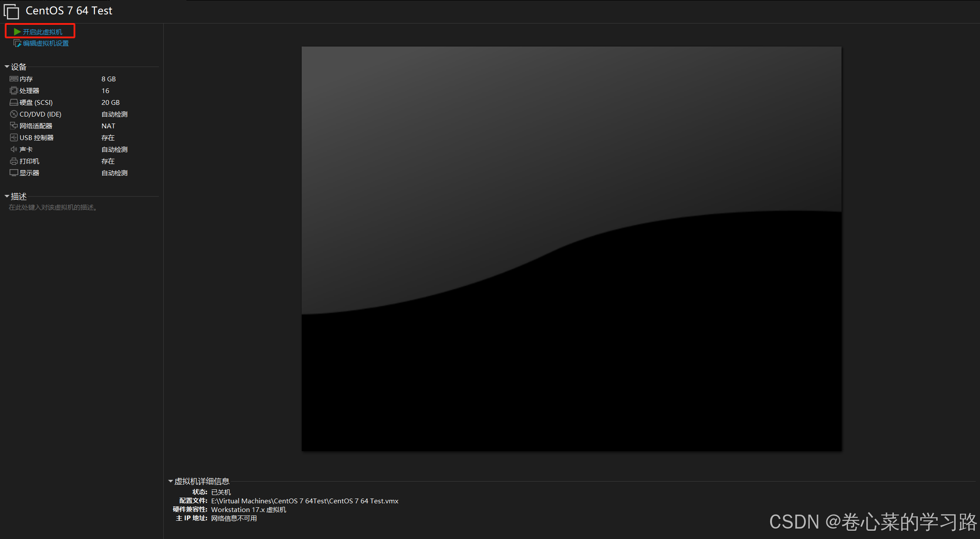Image resolution: width=980 pixels, height=539 pixels.
Task: Open 编辑虚拟机设置 settings link
Action: (x=46, y=43)
